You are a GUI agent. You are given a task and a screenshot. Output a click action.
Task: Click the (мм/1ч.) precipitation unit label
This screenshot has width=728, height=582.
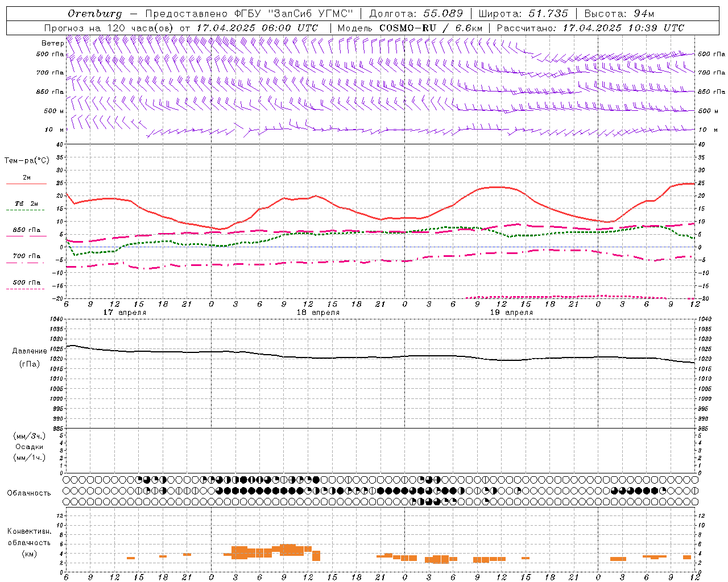30,458
